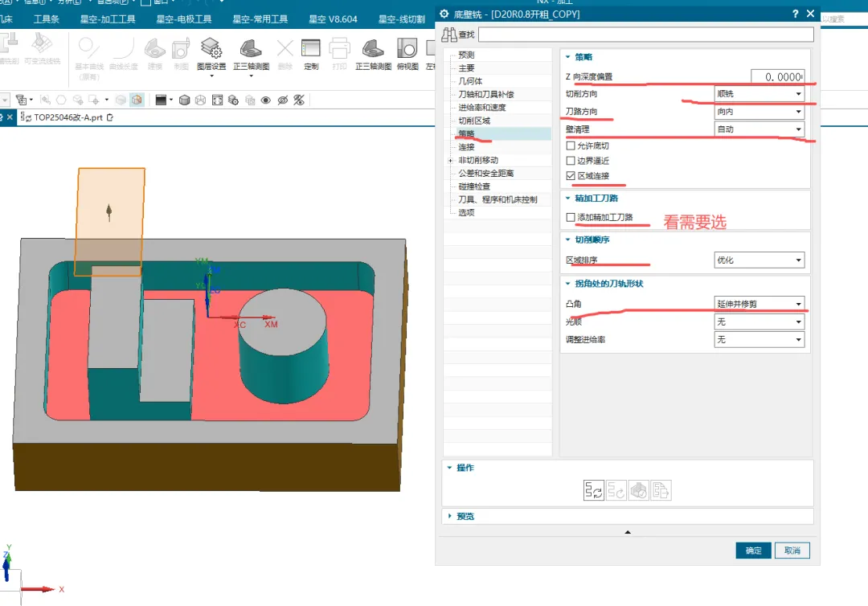Click the Verify tool path icon under 操作
Image resolution: width=868 pixels, height=606 pixels.
click(638, 490)
